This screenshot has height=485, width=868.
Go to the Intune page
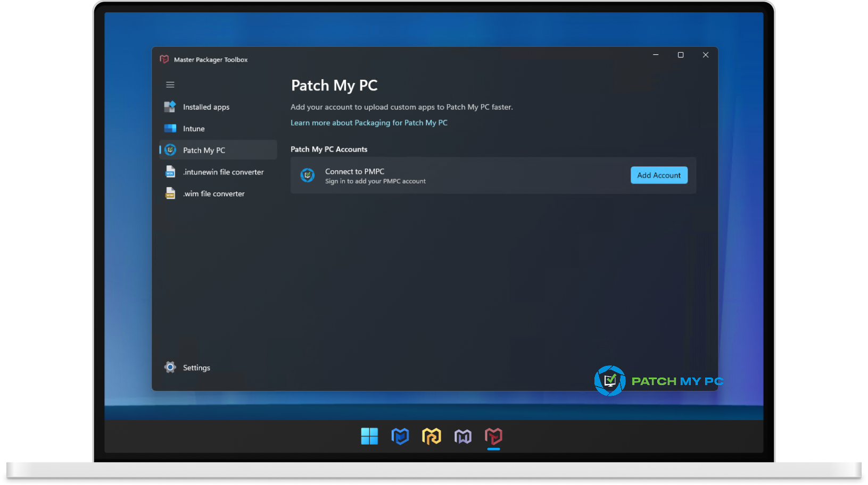point(194,129)
